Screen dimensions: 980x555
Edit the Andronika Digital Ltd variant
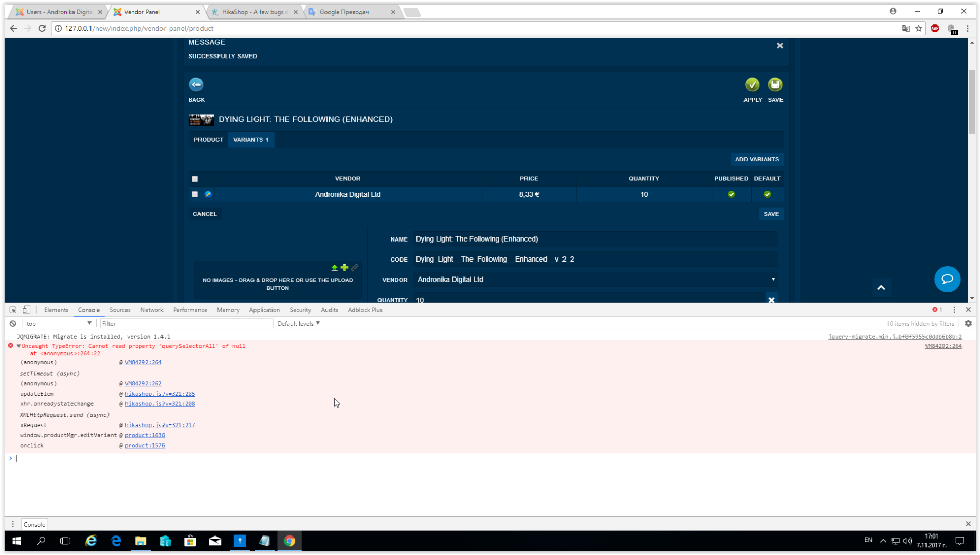click(x=208, y=194)
